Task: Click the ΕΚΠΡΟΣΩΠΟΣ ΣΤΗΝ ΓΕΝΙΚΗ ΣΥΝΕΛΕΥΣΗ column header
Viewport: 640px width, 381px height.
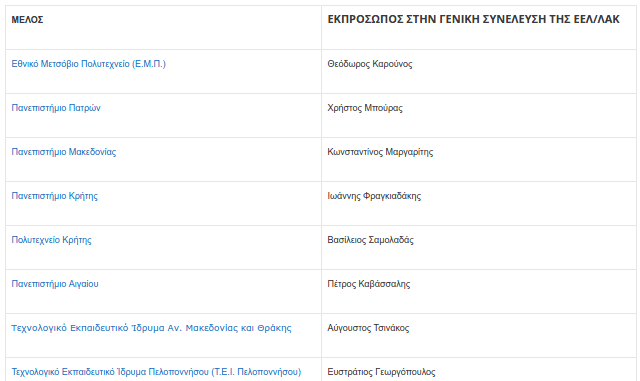Action: (473, 19)
